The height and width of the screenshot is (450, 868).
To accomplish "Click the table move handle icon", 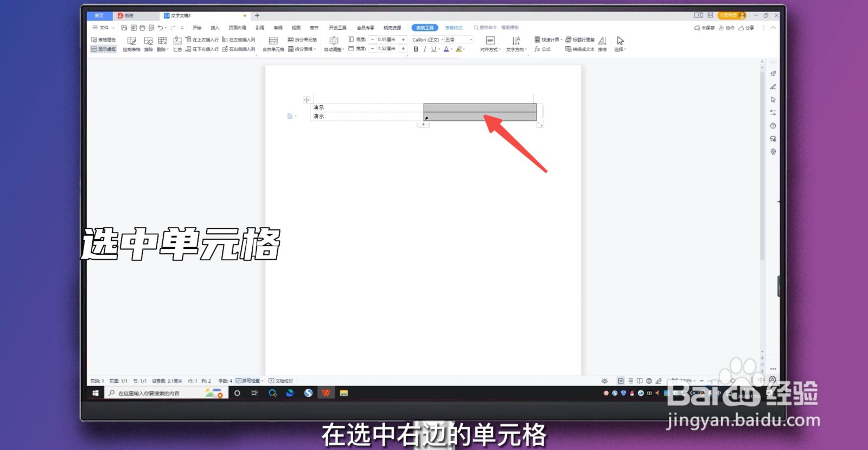I will [307, 100].
